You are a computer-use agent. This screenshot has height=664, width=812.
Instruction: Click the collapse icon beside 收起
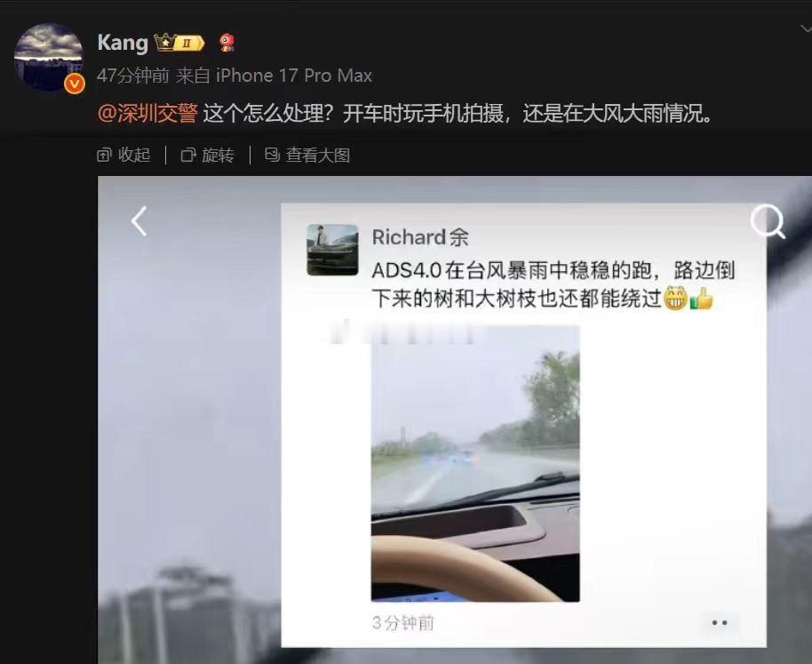point(104,155)
